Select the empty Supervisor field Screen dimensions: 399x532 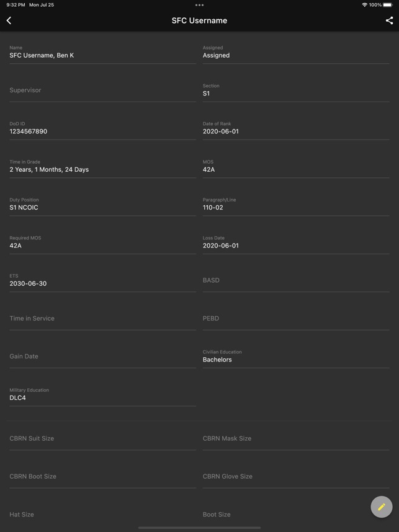[102, 92]
